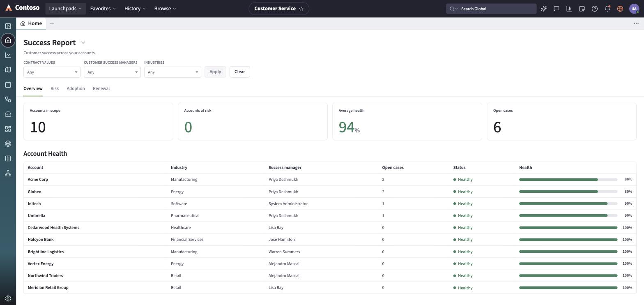Favorite Customer Service with star icon
Image resolution: width=644 pixels, height=305 pixels.
pyautogui.click(x=301, y=9)
